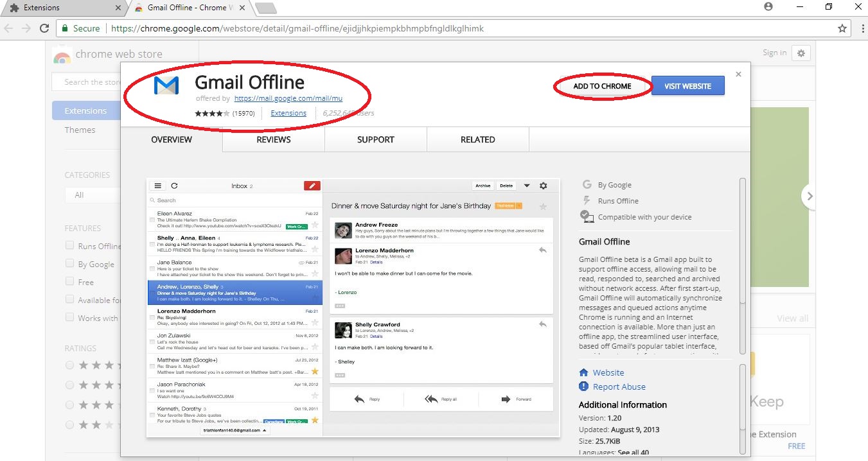Close the extension detail dialog
The width and height of the screenshot is (868, 461).
point(738,74)
